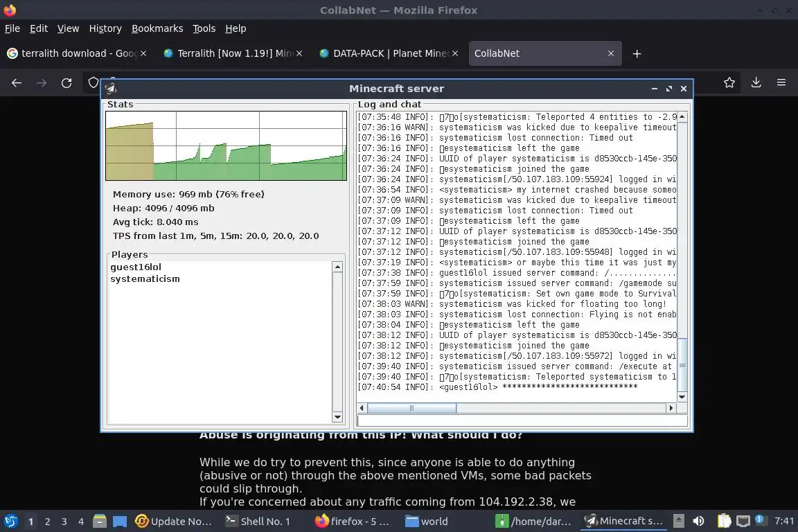
Task: Click the Players list scrollbar down arrow
Action: tap(337, 417)
